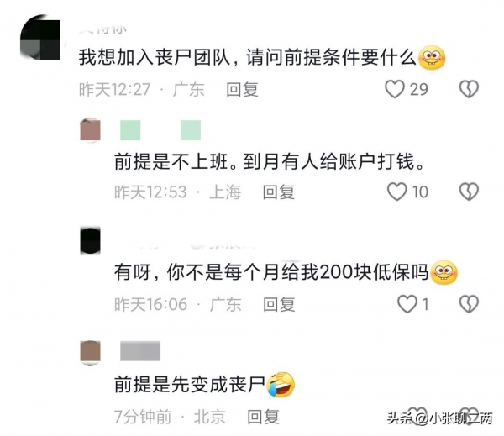Reply to the 昨天12:53 Shanghai comment
The image size is (504, 436).
[278, 192]
